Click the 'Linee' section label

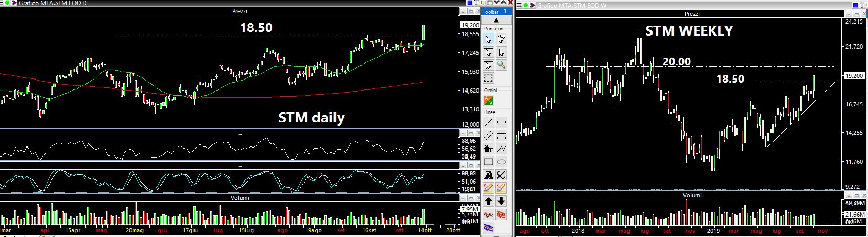pyautogui.click(x=490, y=112)
